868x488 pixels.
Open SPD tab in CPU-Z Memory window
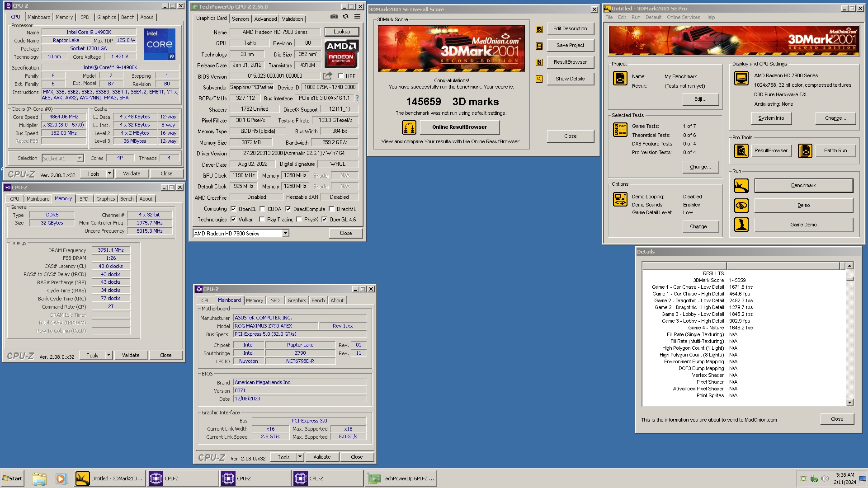84,199
